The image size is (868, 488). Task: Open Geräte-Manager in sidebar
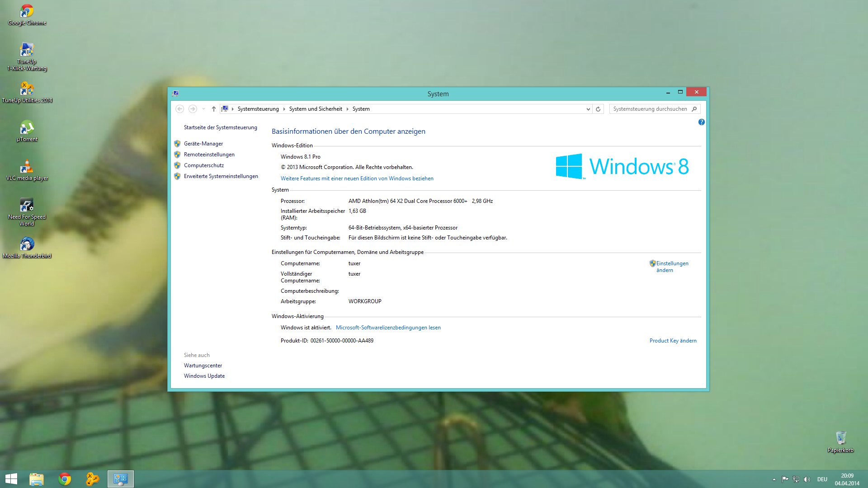[x=203, y=144]
